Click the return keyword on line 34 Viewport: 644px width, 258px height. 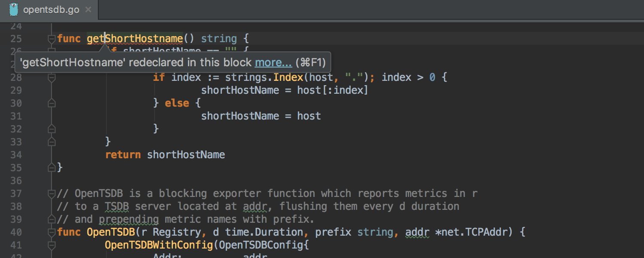[123, 155]
